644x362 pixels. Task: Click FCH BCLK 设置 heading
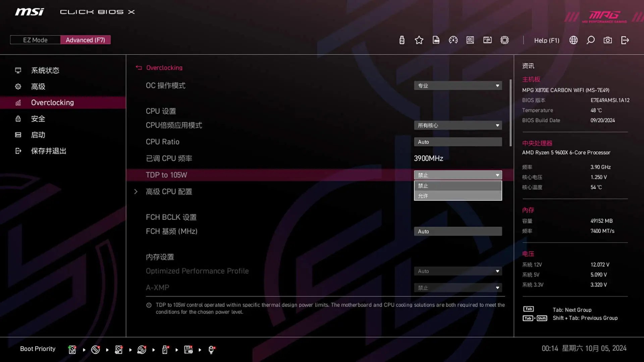pyautogui.click(x=171, y=217)
